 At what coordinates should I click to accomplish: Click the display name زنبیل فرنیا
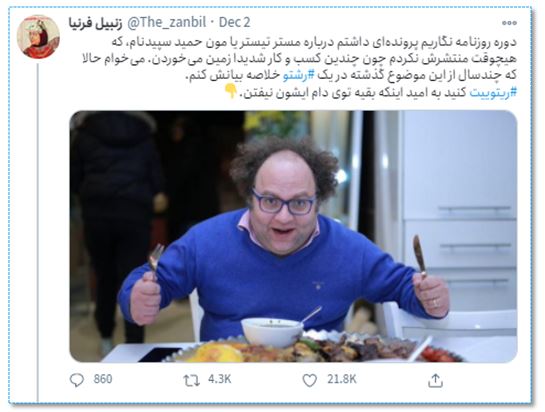[96, 23]
